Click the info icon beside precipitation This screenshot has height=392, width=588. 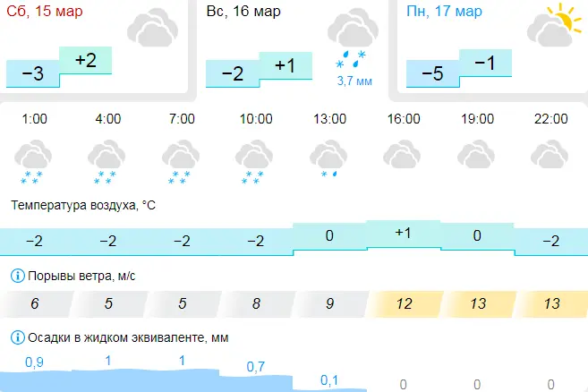tap(16, 338)
